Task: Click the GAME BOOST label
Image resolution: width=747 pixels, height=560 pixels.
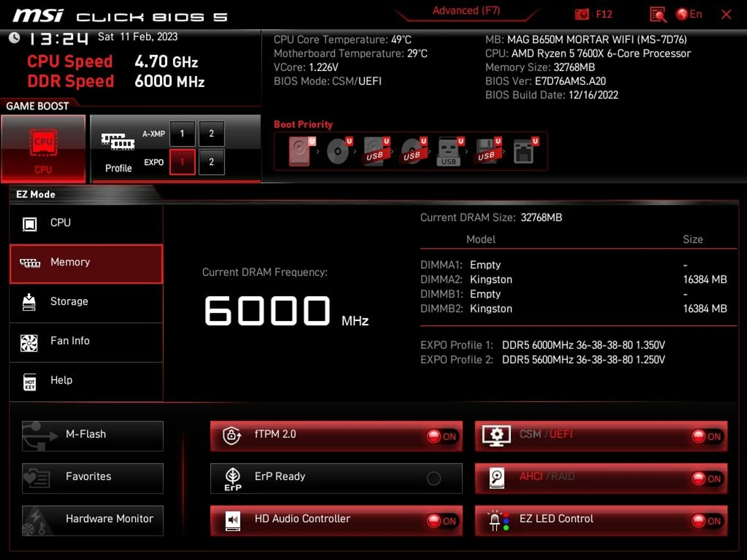Action: [37, 106]
